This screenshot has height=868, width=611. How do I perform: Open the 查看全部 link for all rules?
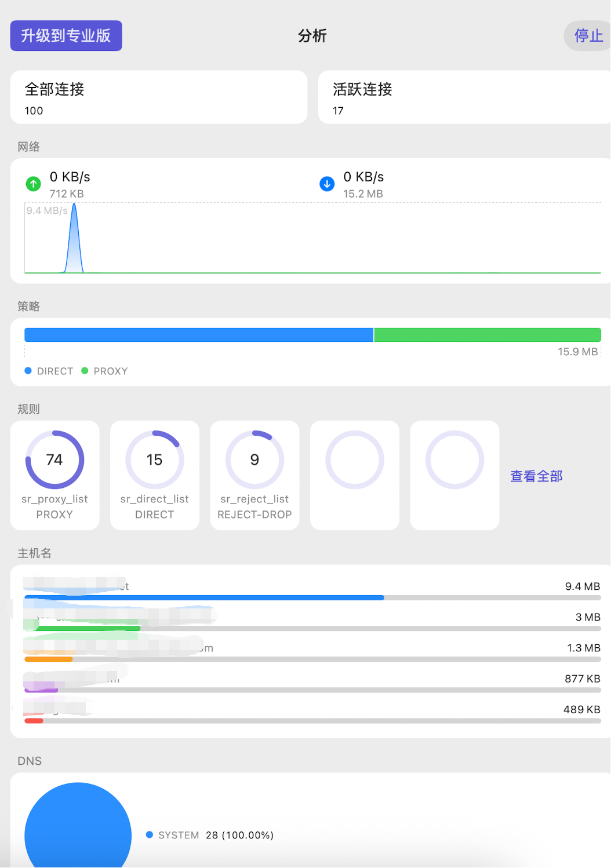pos(536,476)
